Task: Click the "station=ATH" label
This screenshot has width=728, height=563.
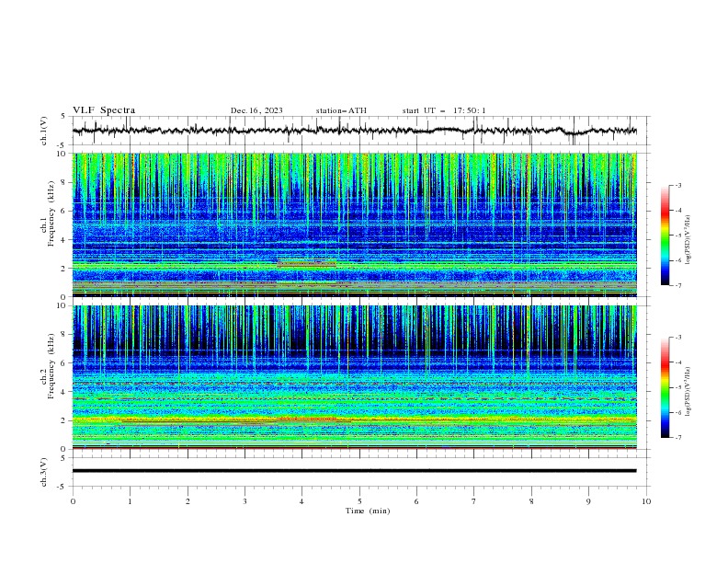Action: (341, 110)
